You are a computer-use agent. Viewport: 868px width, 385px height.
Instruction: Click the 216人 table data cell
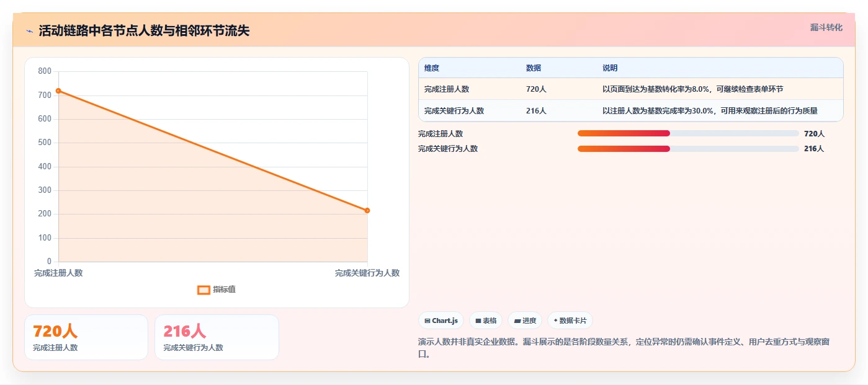coord(536,111)
